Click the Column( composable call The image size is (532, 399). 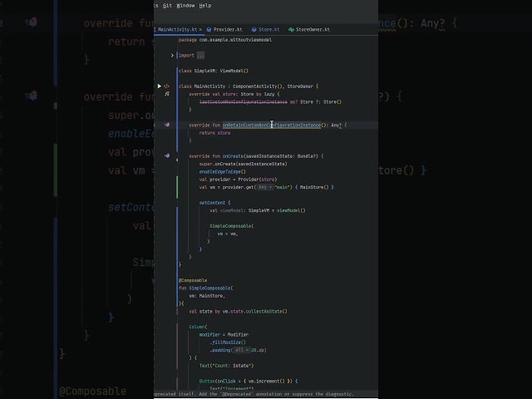coord(198,327)
